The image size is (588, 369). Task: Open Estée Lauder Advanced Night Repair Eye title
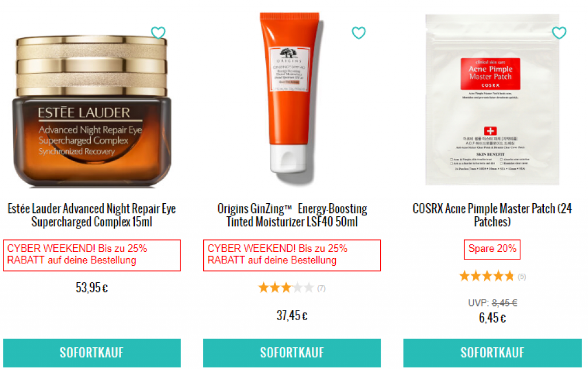(92, 215)
